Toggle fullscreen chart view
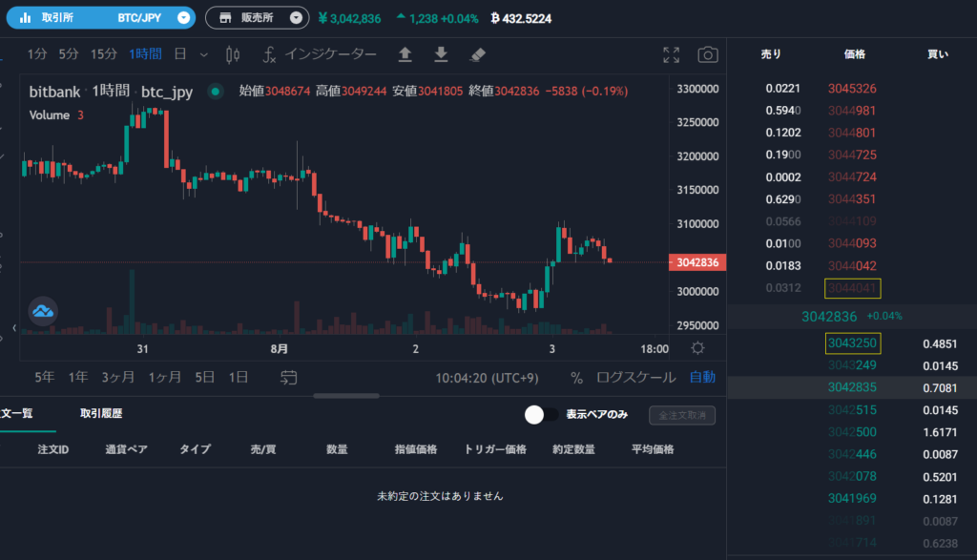977x560 pixels. tap(671, 55)
